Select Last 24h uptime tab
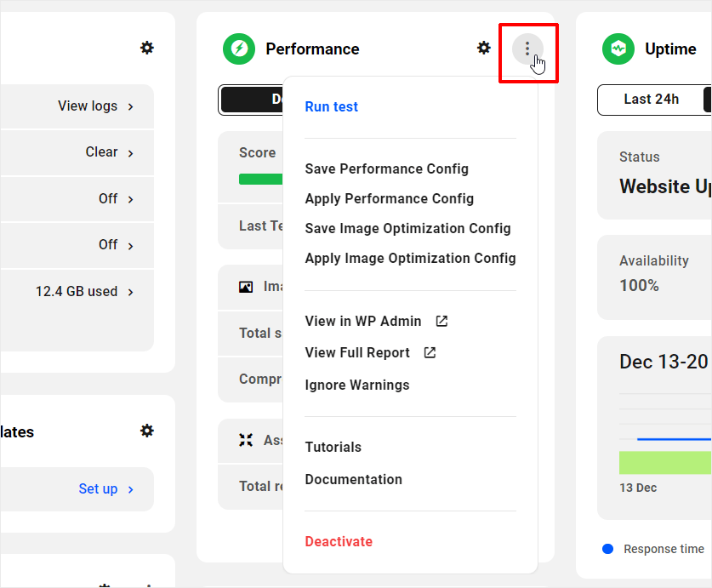The height and width of the screenshot is (588, 712). pos(651,99)
